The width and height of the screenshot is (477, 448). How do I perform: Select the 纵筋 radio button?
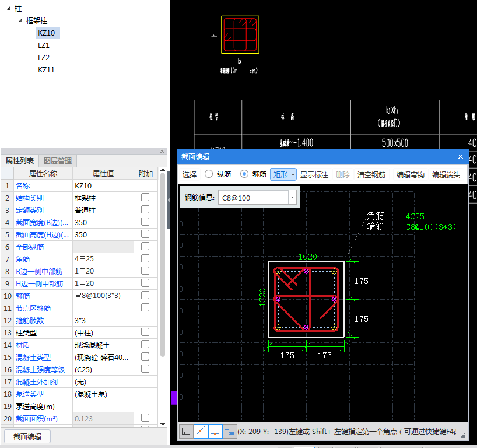pos(208,174)
